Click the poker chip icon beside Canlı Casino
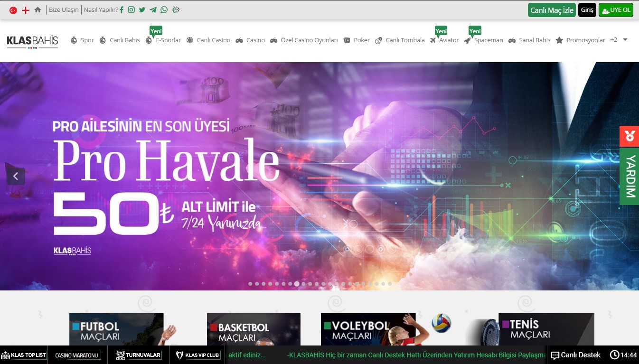This screenshot has width=639, height=364. [190, 40]
